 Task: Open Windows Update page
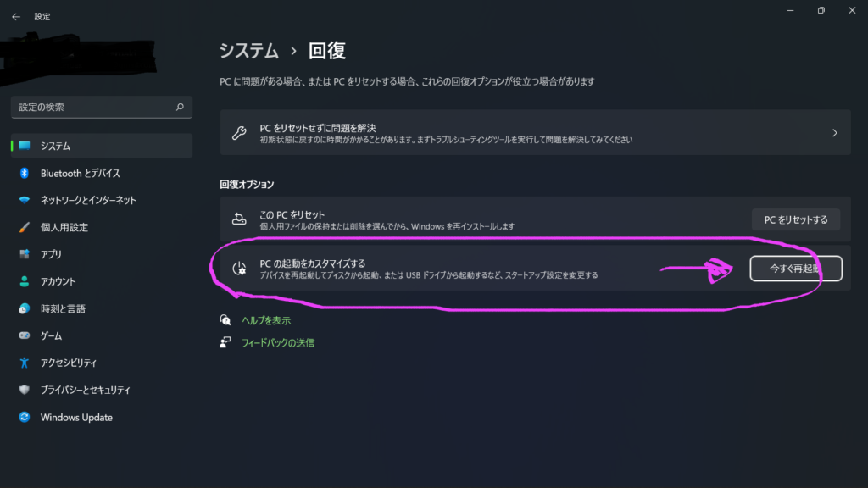[102, 417]
